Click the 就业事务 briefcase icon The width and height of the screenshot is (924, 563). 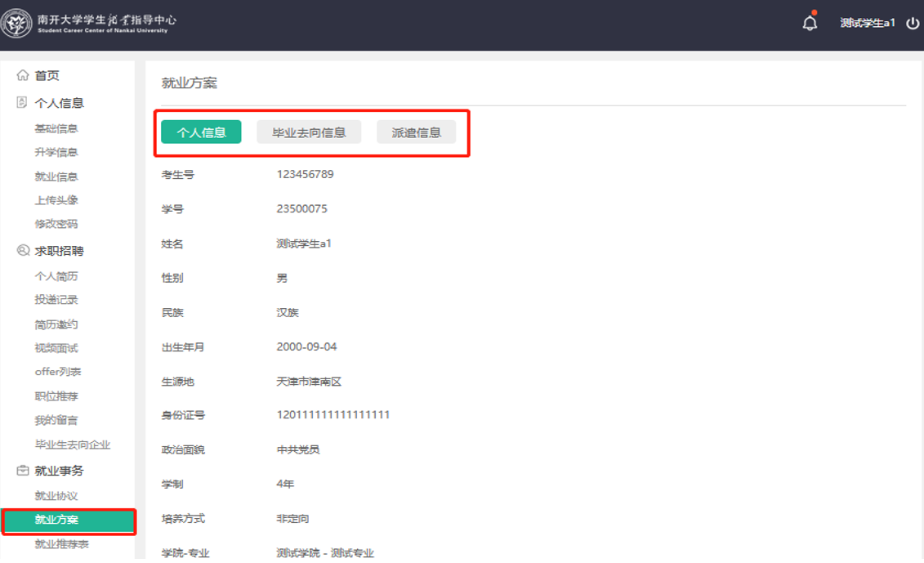click(23, 471)
